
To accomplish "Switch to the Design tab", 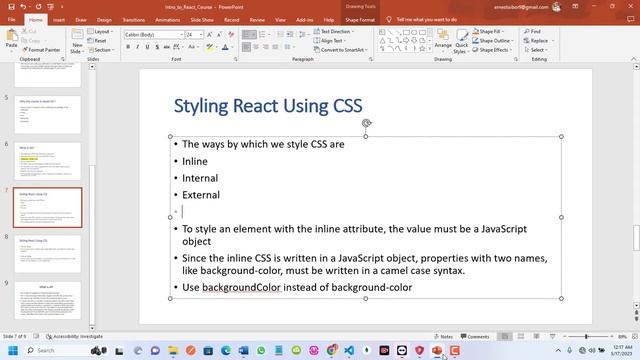I will click(x=104, y=20).
